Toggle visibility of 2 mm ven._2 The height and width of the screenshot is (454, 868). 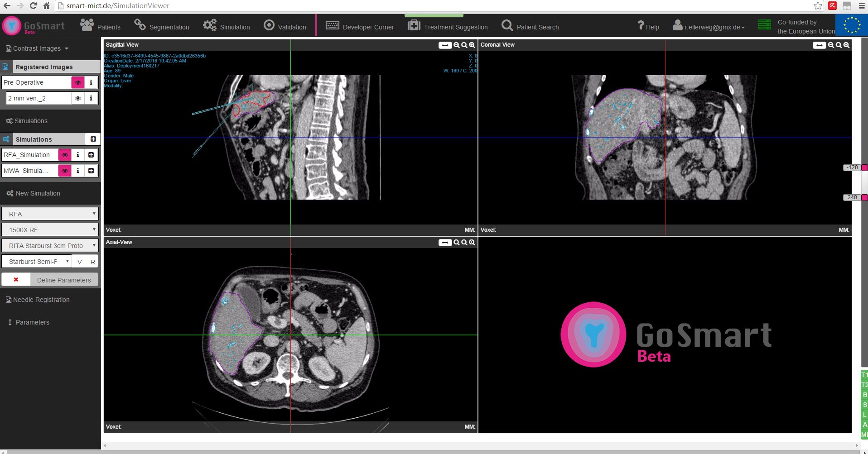[x=78, y=98]
